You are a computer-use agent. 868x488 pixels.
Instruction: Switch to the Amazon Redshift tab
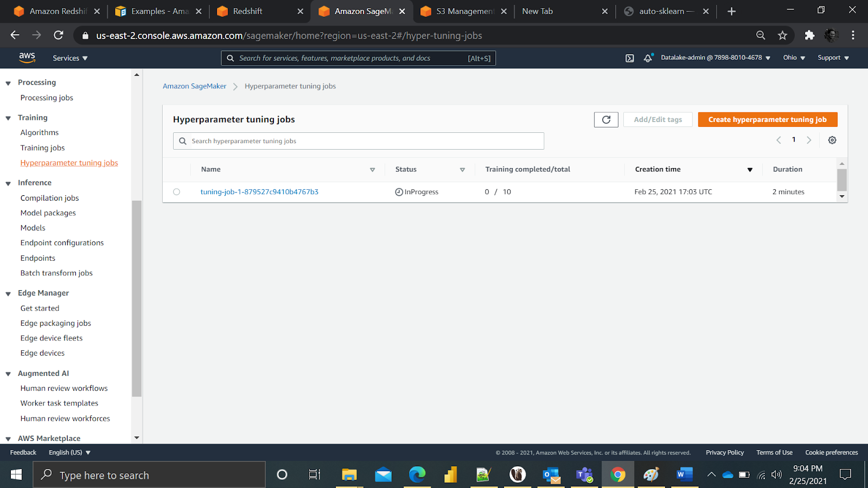click(x=56, y=11)
